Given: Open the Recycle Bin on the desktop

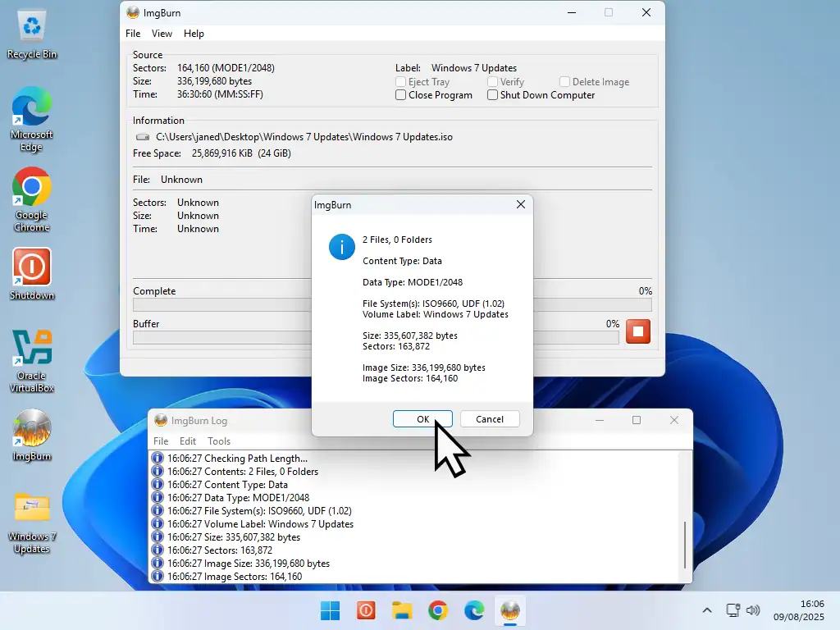Looking at the screenshot, I should [32, 29].
